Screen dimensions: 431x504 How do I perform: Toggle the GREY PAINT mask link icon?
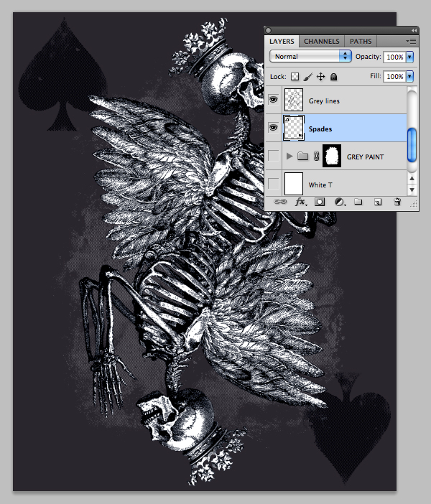coord(316,157)
